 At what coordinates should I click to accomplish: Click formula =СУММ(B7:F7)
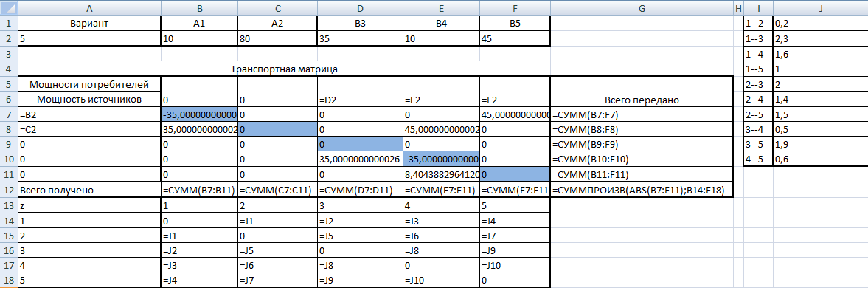click(x=641, y=114)
